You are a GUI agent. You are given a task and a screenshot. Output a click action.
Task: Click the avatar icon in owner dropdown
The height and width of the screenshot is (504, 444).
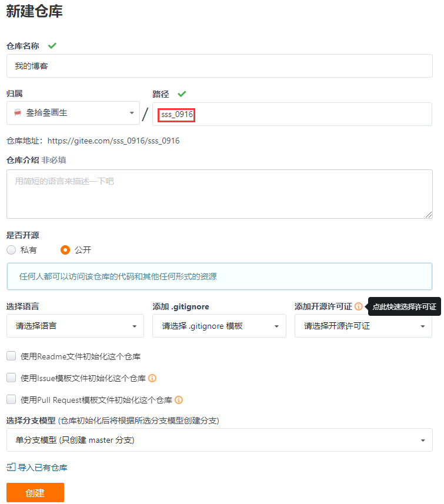[18, 112]
